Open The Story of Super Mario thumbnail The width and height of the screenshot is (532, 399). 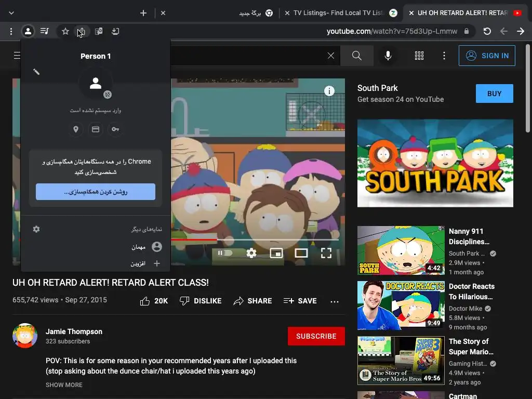[x=401, y=361]
